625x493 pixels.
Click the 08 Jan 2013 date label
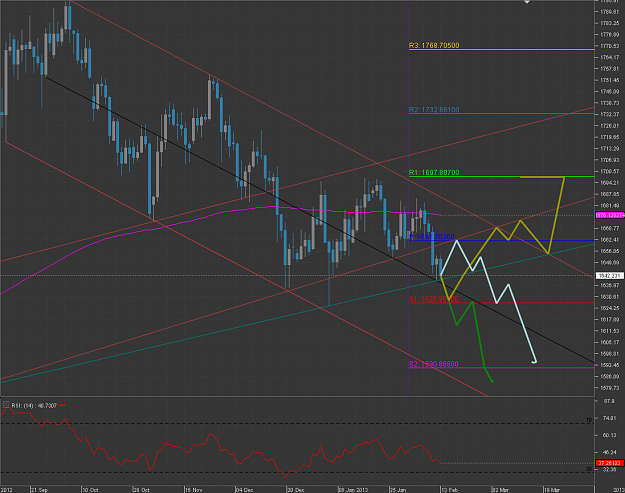(x=353, y=490)
